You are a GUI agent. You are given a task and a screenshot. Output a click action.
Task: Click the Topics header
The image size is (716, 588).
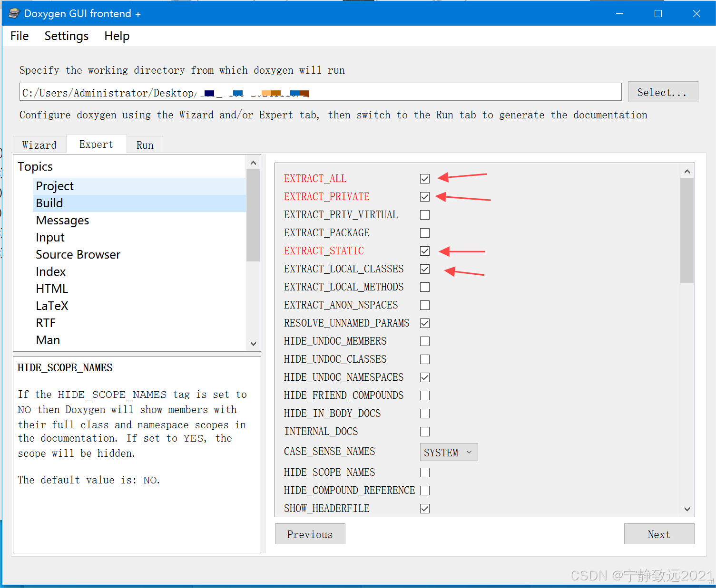point(35,167)
